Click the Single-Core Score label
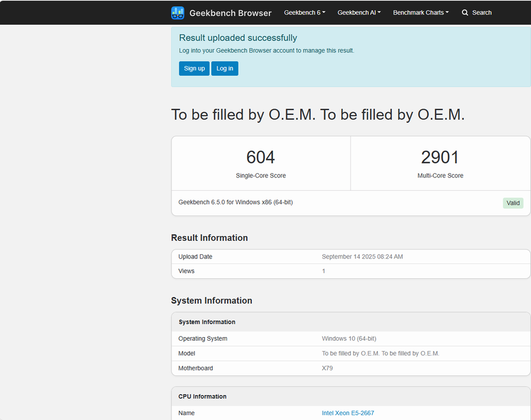This screenshot has width=531, height=420. (261, 176)
